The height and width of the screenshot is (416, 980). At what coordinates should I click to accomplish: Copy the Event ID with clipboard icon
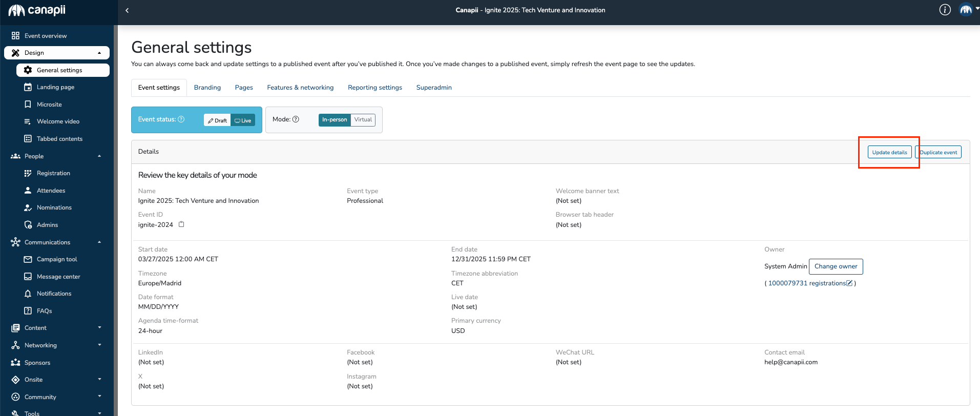(x=181, y=224)
